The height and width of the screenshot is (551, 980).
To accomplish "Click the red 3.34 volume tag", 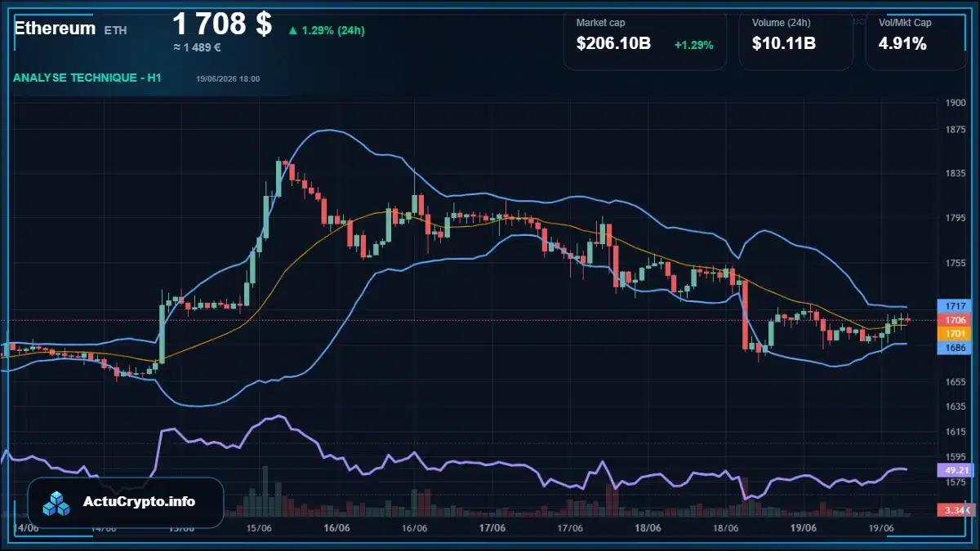I will pos(955,510).
